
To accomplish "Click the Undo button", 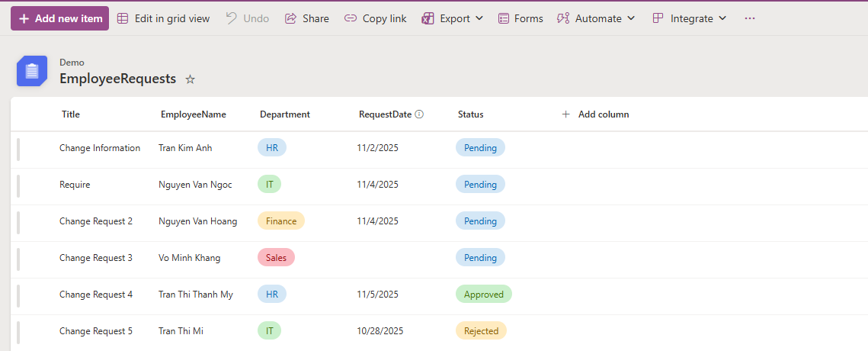I will coord(248,18).
